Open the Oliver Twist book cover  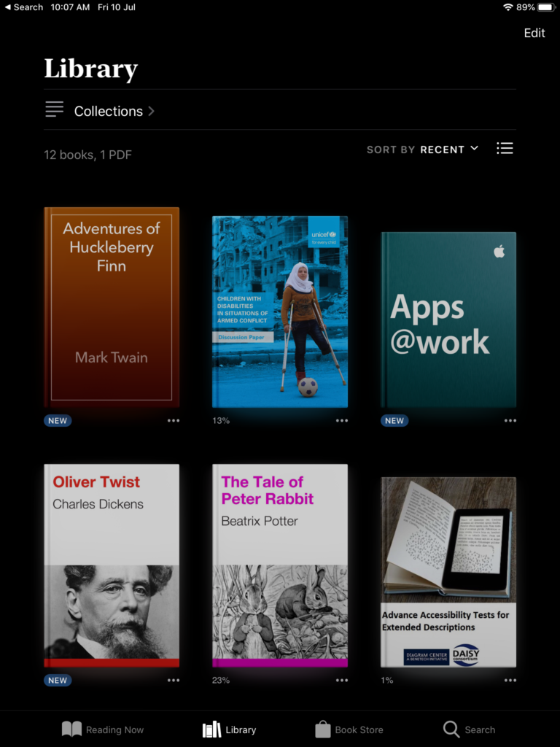point(112,565)
